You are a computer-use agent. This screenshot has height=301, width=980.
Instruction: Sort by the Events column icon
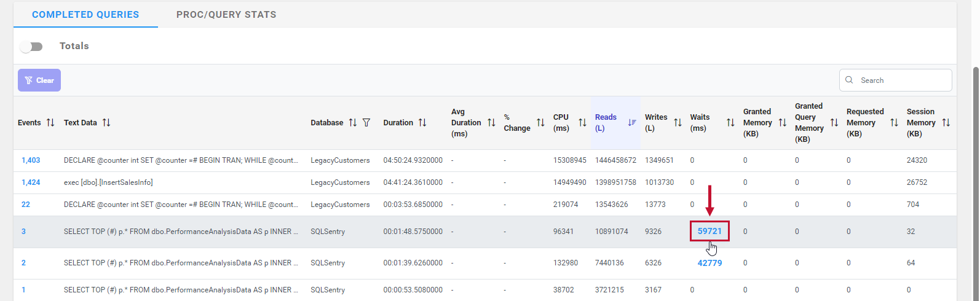[x=50, y=123]
